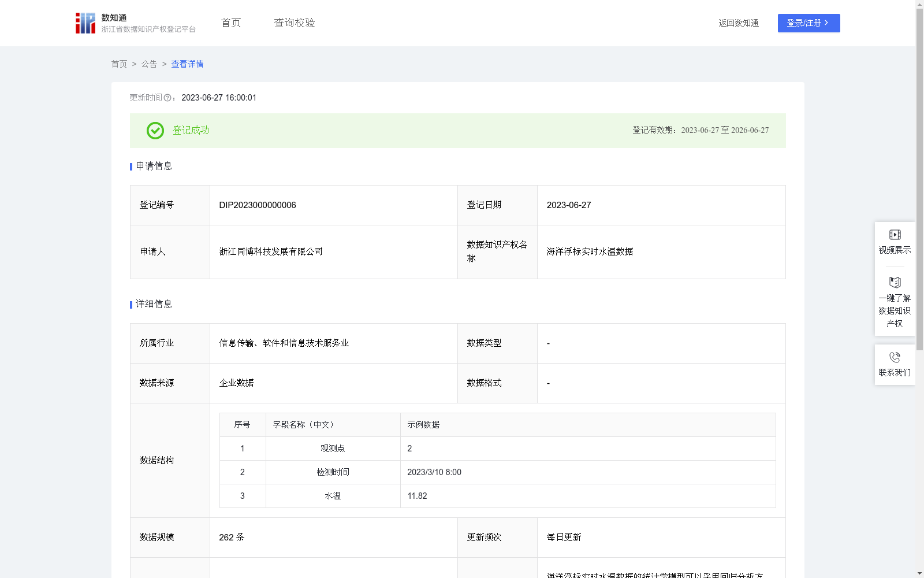Open 一键了解数据知识产权 sidebar item

click(x=895, y=302)
